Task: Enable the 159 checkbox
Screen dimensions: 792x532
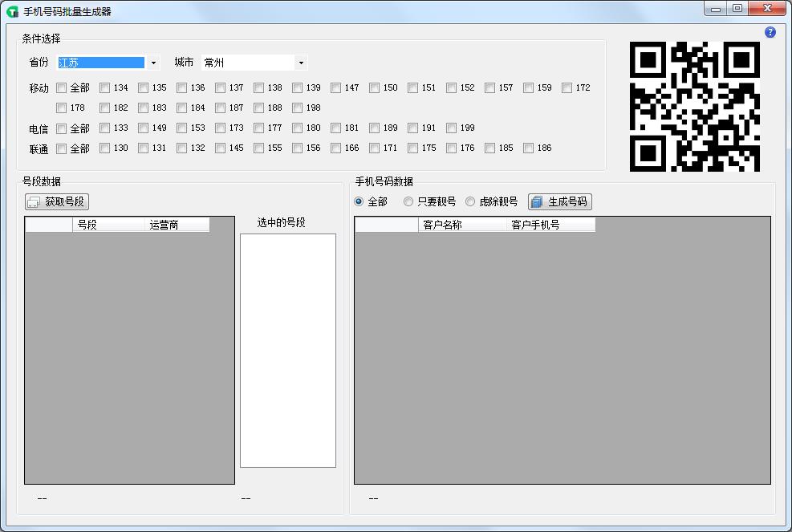Action: [x=528, y=88]
